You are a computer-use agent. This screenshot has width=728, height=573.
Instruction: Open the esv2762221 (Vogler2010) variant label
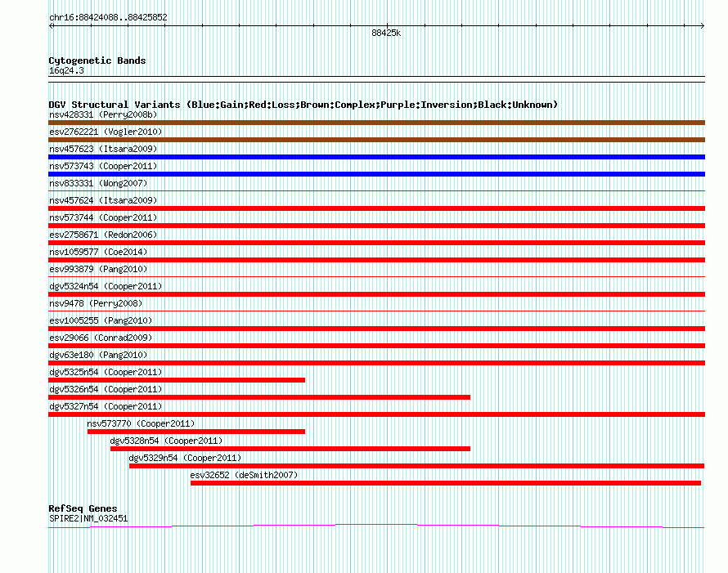[106, 132]
